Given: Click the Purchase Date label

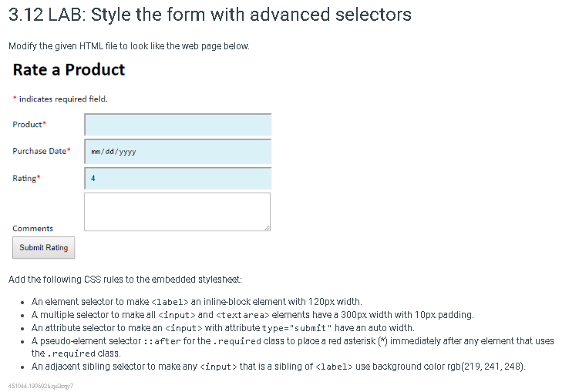Looking at the screenshot, I should click(39, 151).
